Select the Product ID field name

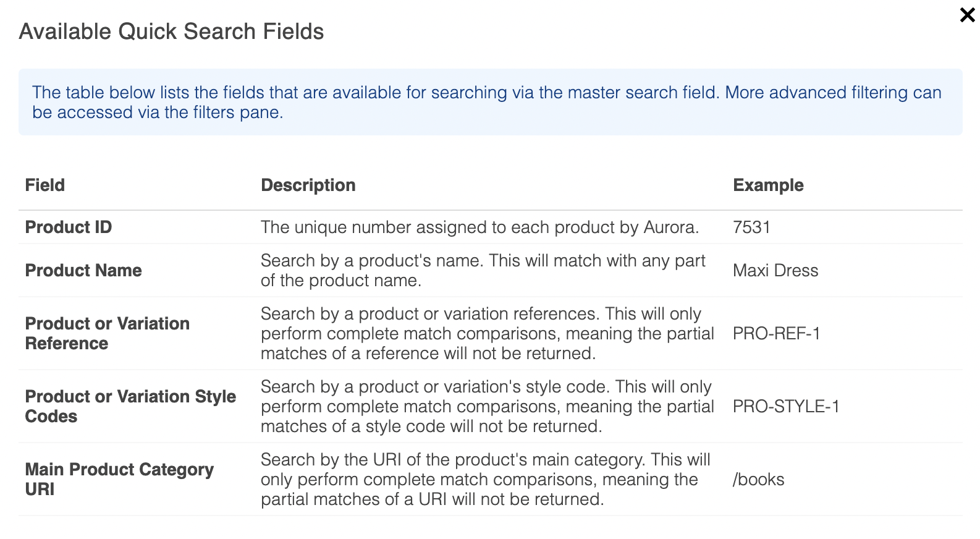point(69,227)
